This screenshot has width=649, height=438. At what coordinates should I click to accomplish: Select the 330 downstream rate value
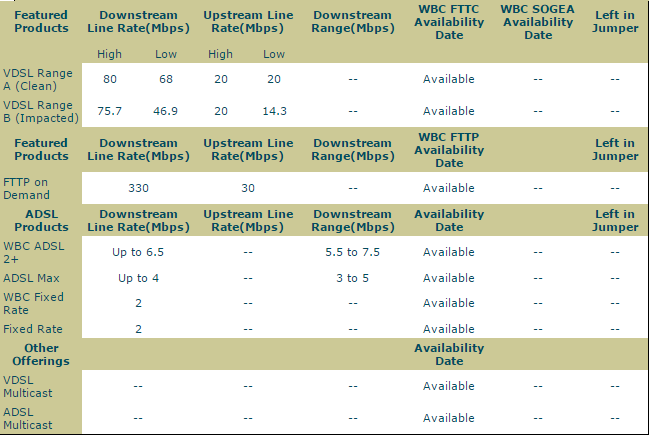coord(138,188)
